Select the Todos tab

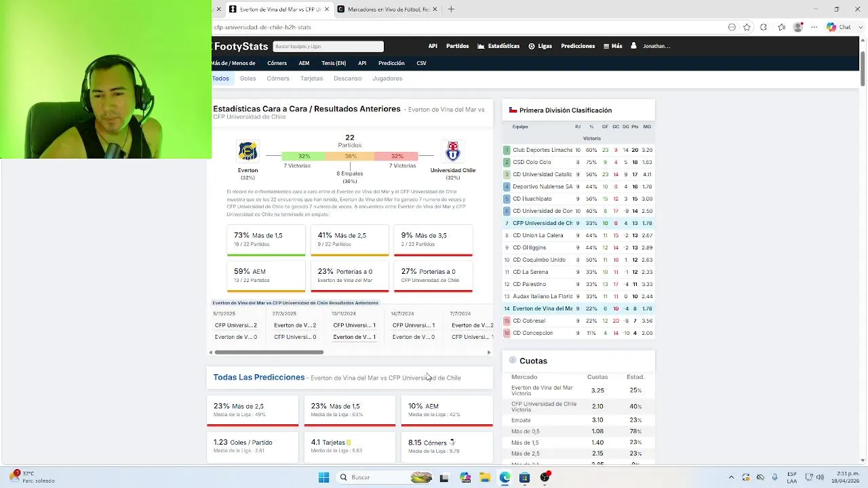coord(220,78)
